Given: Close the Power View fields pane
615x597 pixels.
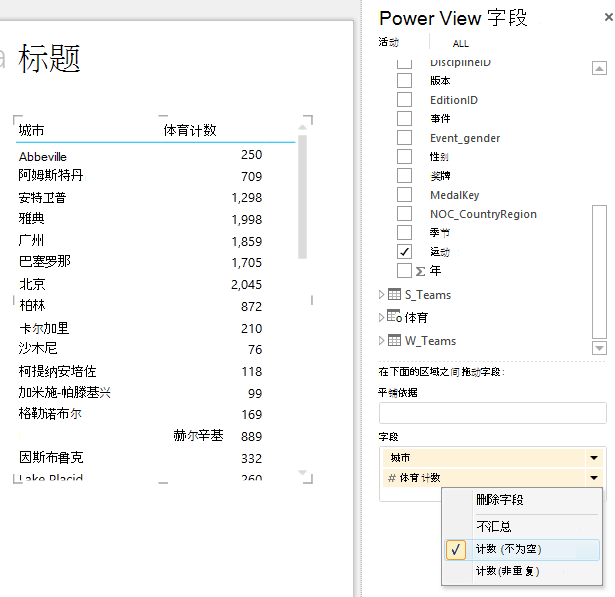Looking at the screenshot, I should click(608, 17).
